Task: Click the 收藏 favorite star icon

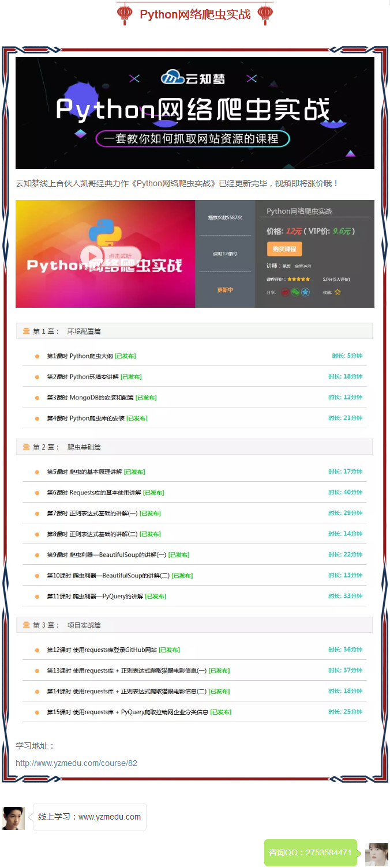Action: coord(337,292)
